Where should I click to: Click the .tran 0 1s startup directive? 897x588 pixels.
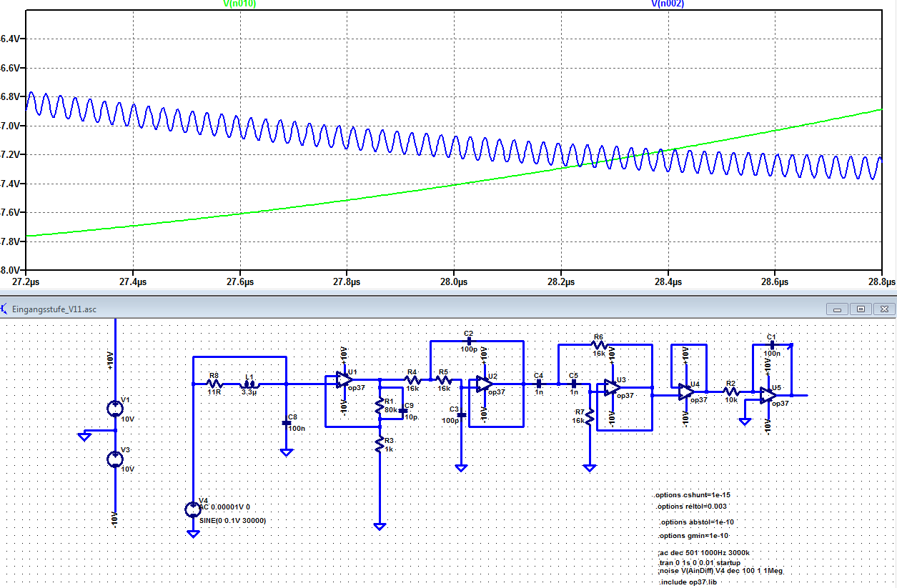click(699, 563)
